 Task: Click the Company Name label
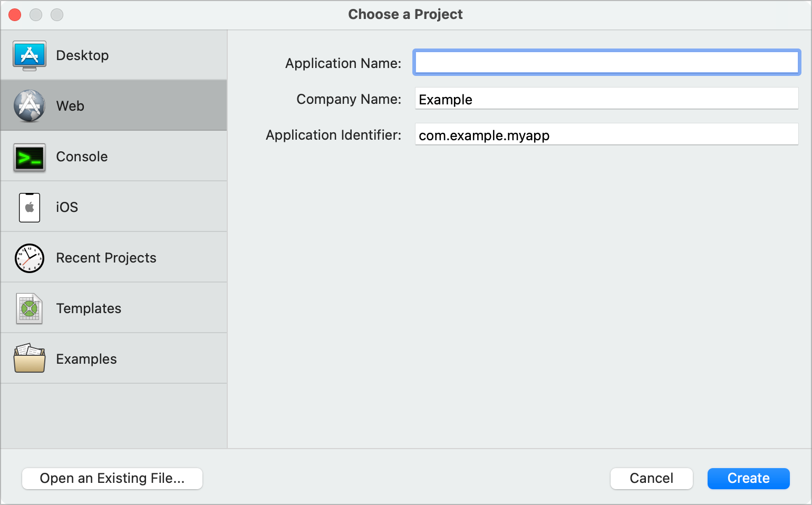(349, 99)
